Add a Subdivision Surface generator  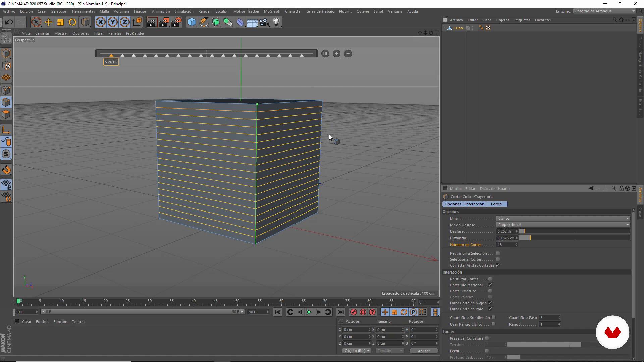216,22
